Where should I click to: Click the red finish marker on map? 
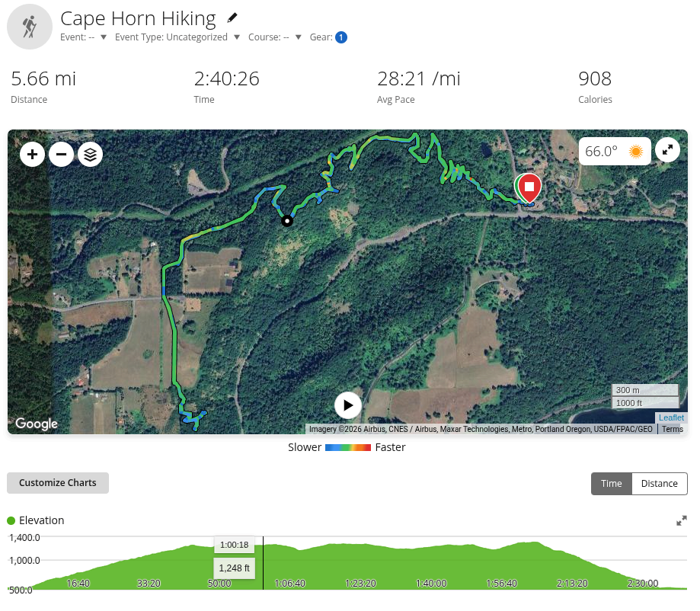(x=529, y=188)
